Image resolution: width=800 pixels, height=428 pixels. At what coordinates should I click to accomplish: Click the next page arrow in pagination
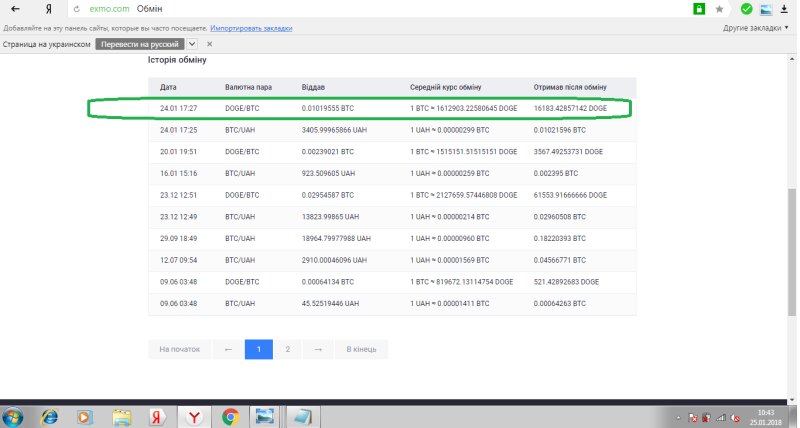[x=317, y=349]
